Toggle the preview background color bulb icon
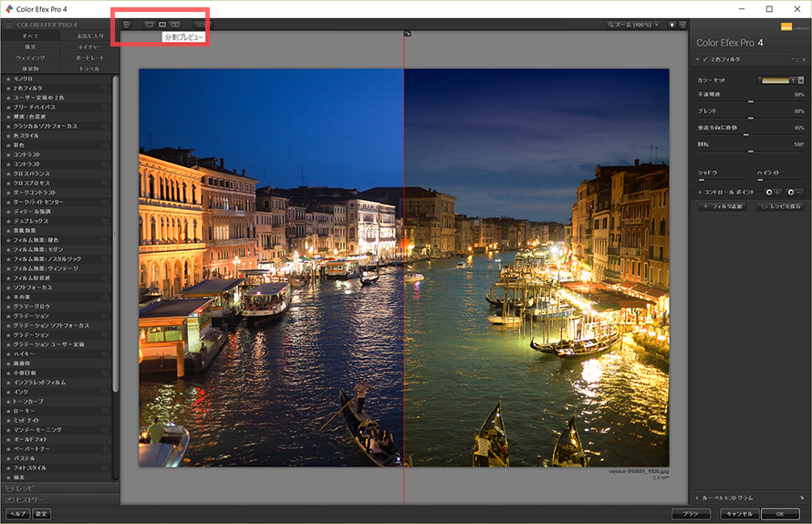 671,25
